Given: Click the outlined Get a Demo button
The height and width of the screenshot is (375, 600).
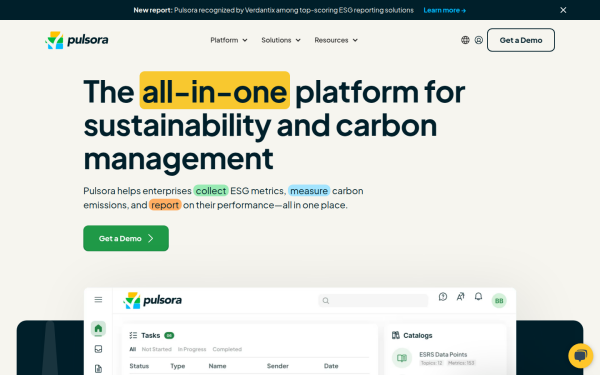Looking at the screenshot, I should [x=521, y=40].
